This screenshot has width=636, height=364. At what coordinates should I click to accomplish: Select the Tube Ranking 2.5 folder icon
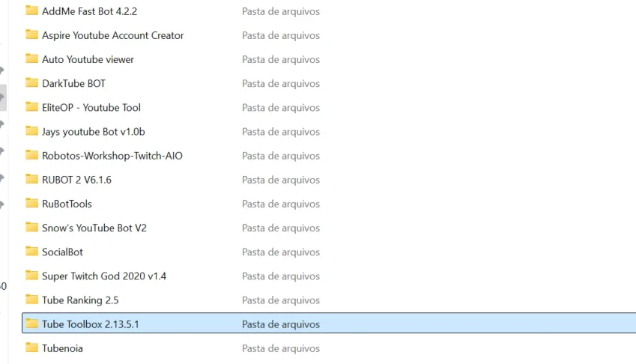coord(31,299)
